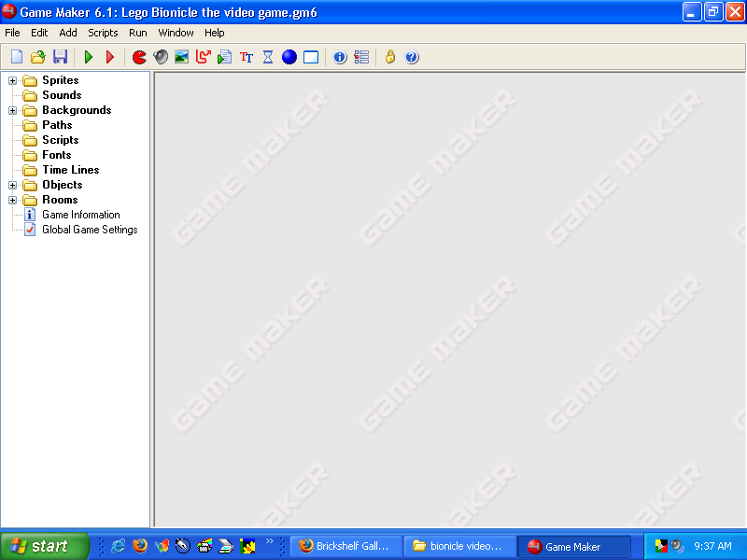This screenshot has height=560, width=747.
Task: Create a new sprite with the Pac-Man icon
Action: [138, 57]
